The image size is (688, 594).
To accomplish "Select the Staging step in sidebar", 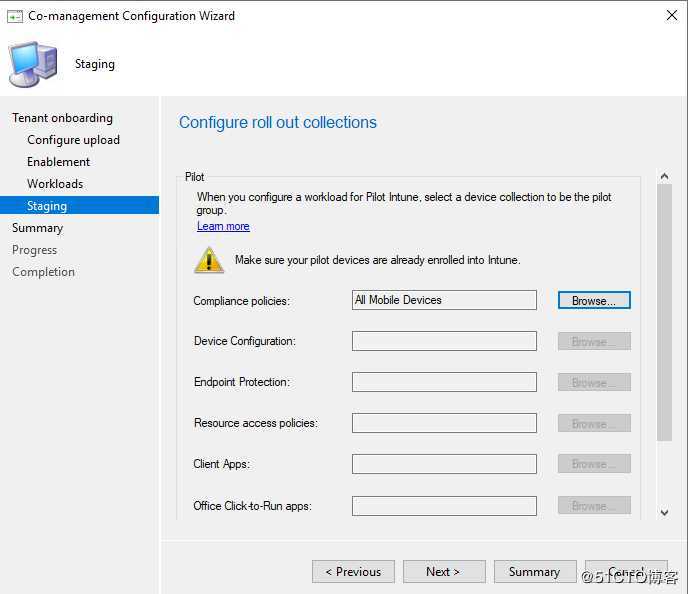I will pyautogui.click(x=79, y=205).
